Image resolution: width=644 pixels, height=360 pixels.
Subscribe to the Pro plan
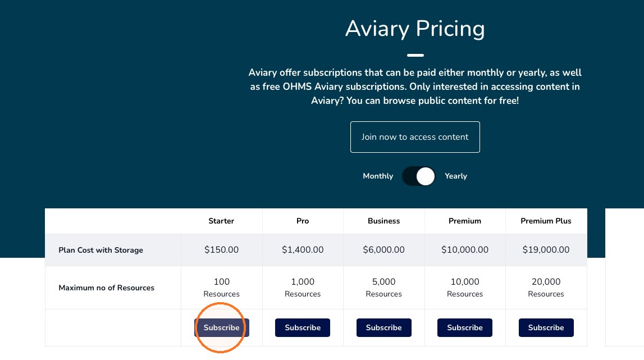[x=303, y=327]
